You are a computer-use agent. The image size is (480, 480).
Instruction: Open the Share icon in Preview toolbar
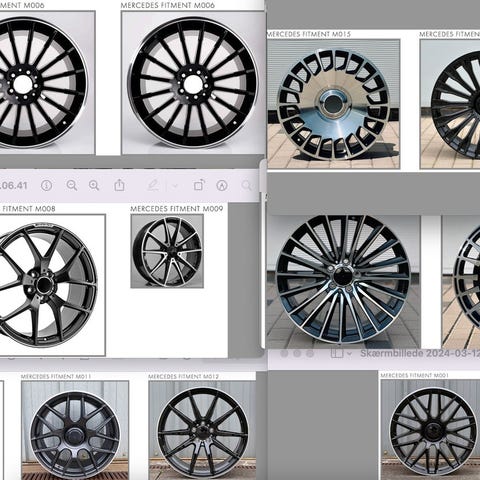coord(119,185)
